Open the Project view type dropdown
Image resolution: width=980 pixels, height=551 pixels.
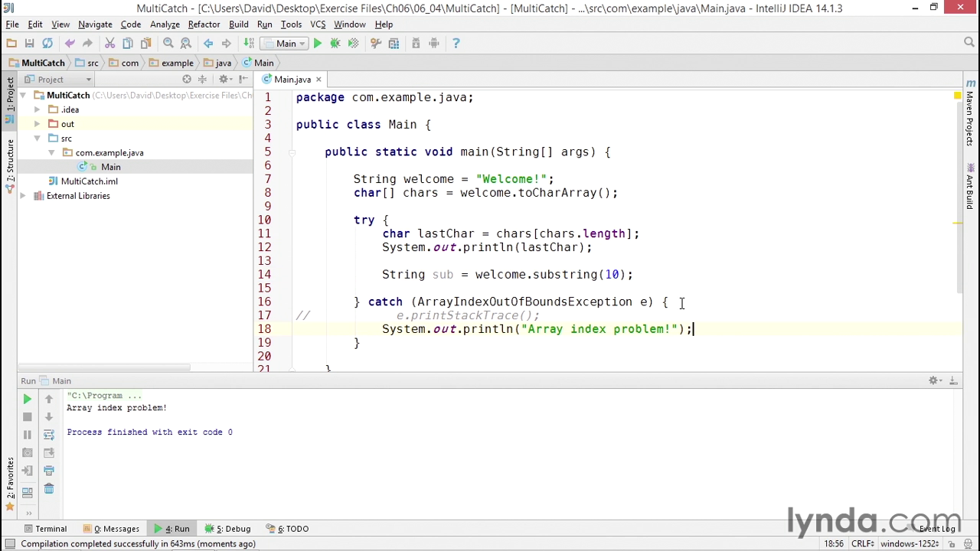pyautogui.click(x=57, y=80)
